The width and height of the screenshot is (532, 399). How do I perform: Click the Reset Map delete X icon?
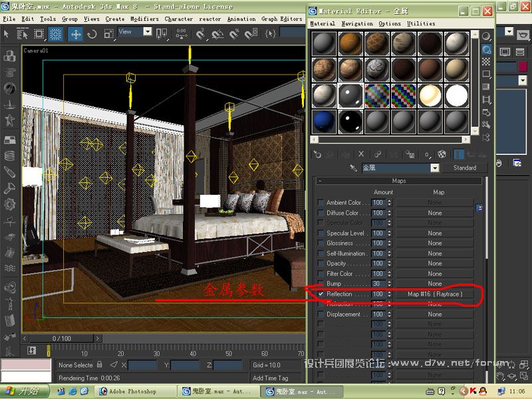[361, 154]
